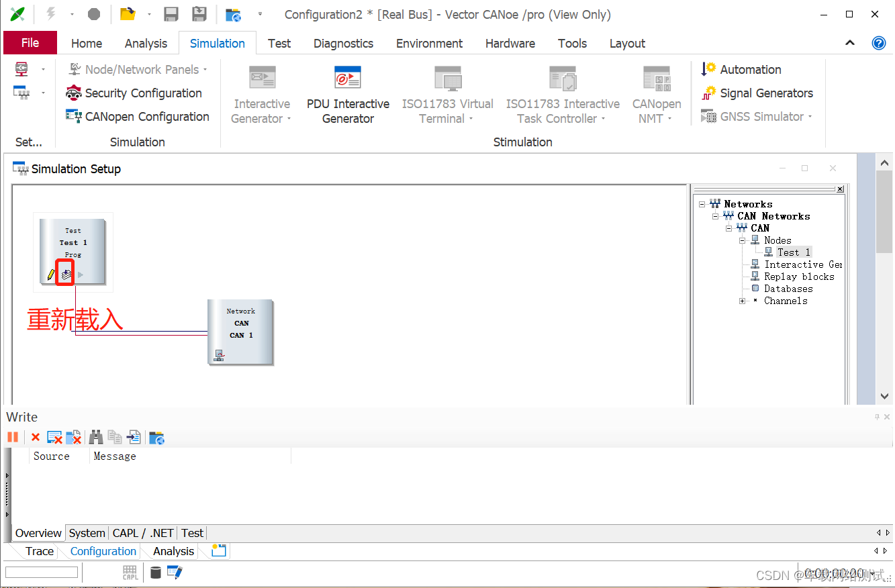This screenshot has height=588, width=895.
Task: Switch to the CAPL / .NET tab
Action: coord(142,532)
